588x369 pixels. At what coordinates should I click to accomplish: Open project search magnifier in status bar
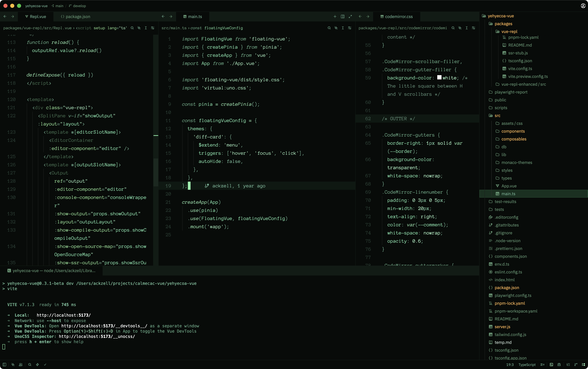click(30, 365)
